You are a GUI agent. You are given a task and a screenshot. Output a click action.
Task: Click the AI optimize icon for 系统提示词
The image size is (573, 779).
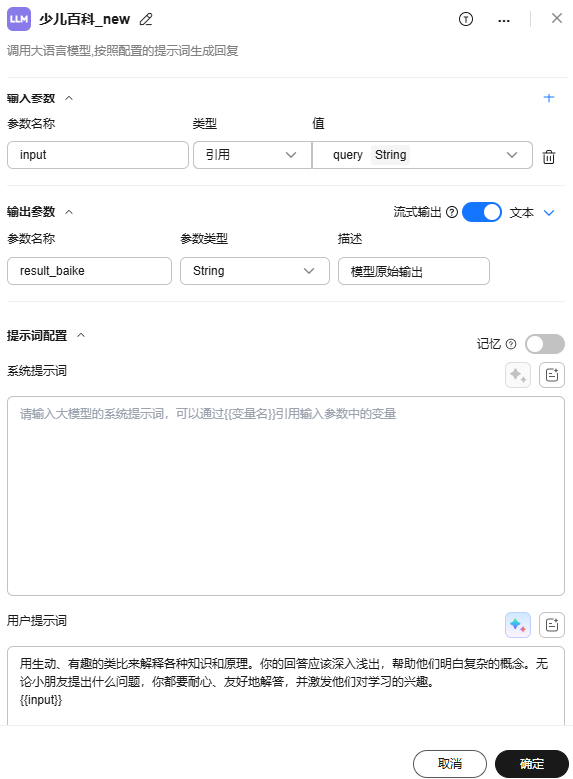click(518, 375)
